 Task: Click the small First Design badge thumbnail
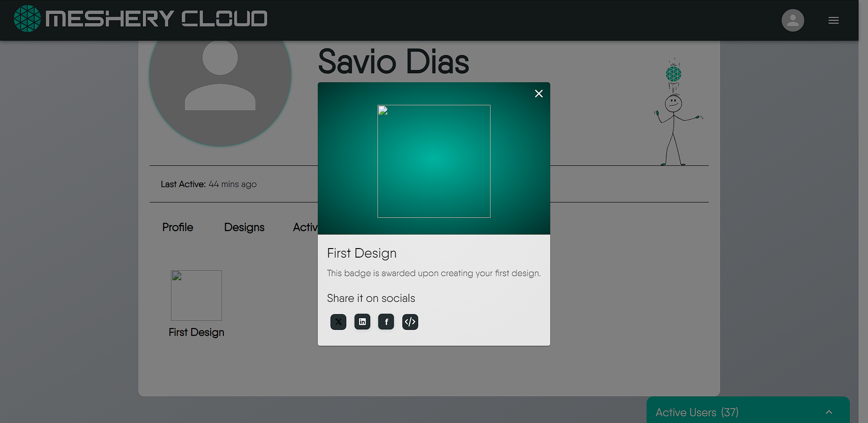(196, 295)
